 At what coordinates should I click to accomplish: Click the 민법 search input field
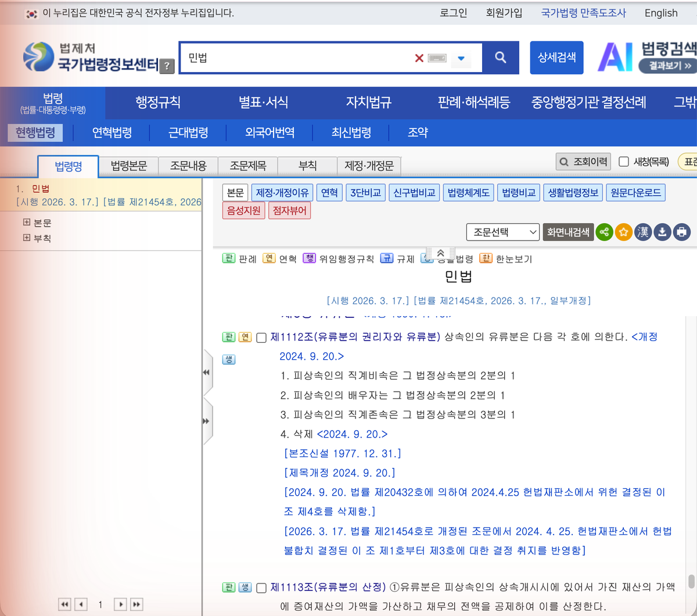[x=296, y=58]
